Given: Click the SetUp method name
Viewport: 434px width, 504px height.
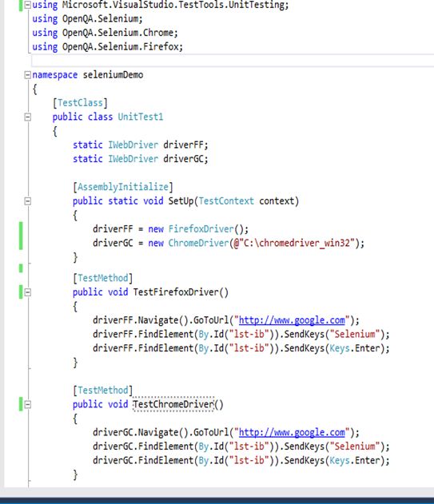Looking at the screenshot, I should tap(181, 201).
